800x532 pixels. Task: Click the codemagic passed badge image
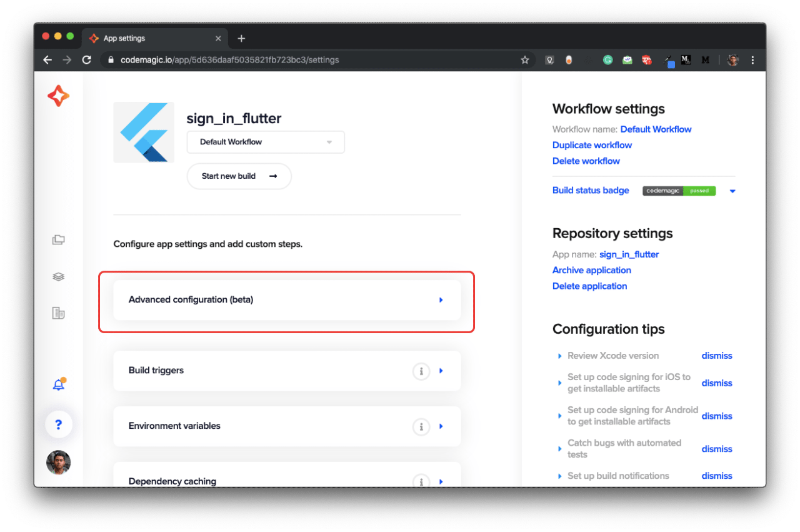point(679,191)
